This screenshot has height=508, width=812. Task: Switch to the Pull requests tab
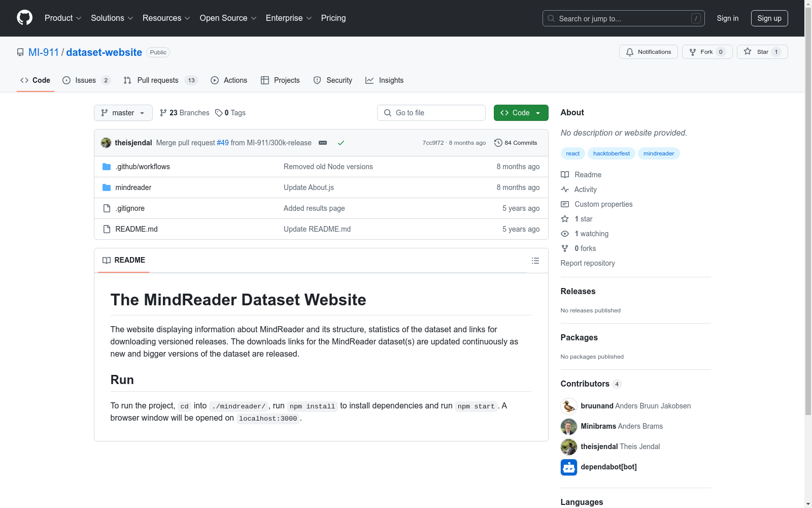tap(160, 80)
